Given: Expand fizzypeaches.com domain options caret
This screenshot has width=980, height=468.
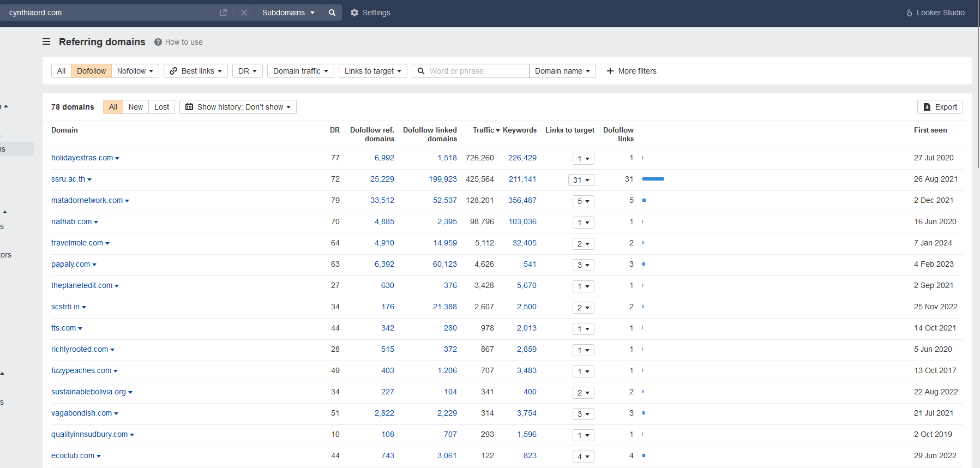Looking at the screenshot, I should click(x=116, y=371).
